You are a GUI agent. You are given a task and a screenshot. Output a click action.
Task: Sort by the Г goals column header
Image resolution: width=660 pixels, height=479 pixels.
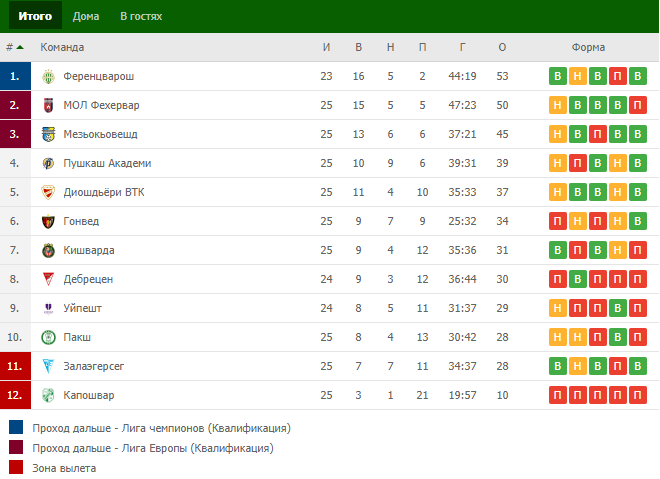click(x=462, y=47)
